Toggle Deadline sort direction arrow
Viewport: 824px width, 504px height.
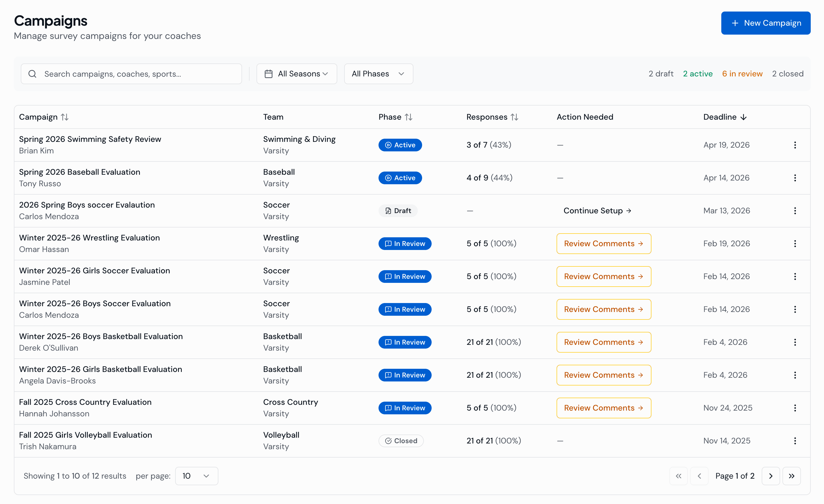click(744, 117)
